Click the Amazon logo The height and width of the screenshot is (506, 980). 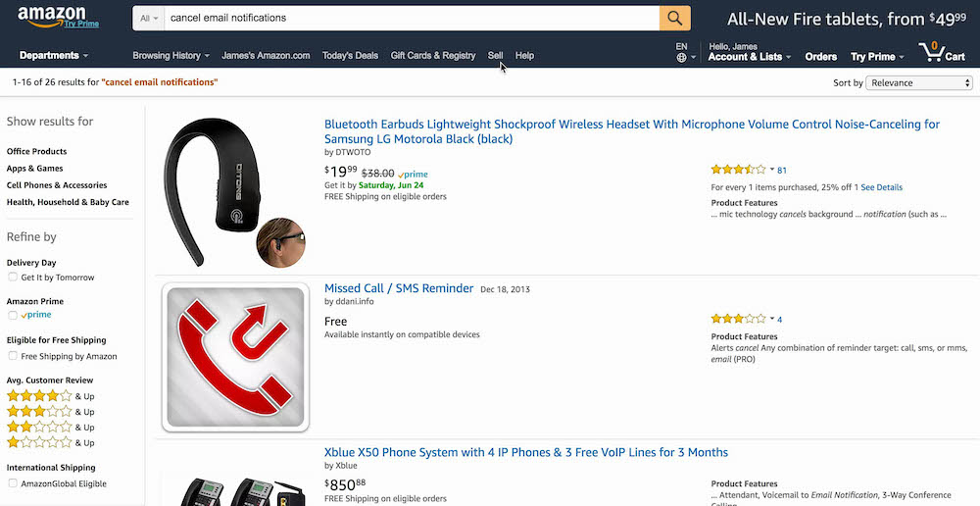pyautogui.click(x=51, y=18)
